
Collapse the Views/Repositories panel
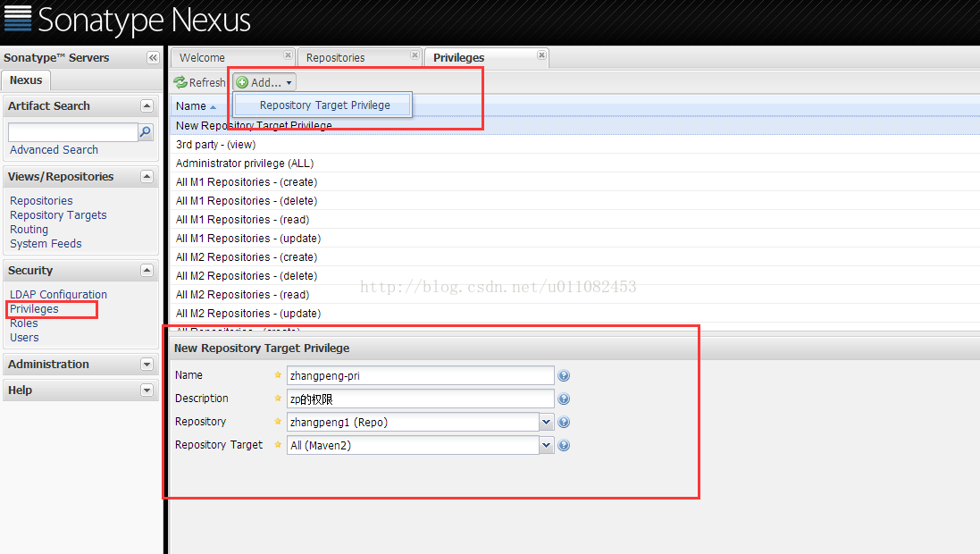pos(147,176)
